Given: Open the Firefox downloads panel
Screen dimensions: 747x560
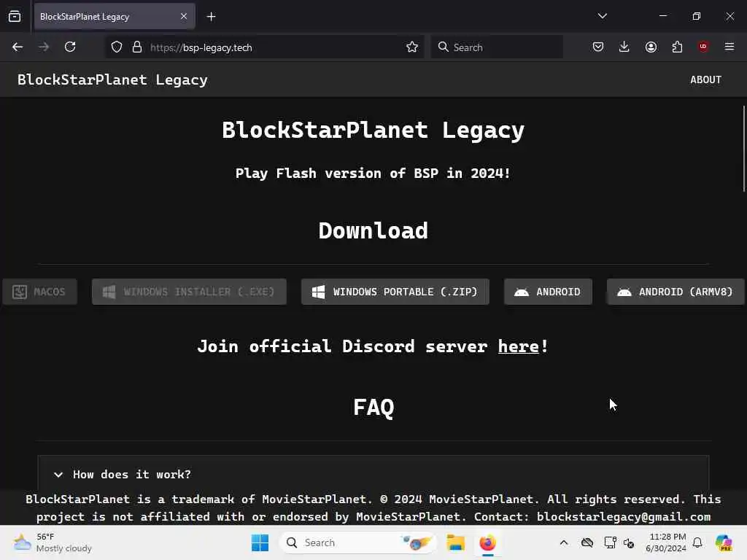Looking at the screenshot, I should point(624,47).
